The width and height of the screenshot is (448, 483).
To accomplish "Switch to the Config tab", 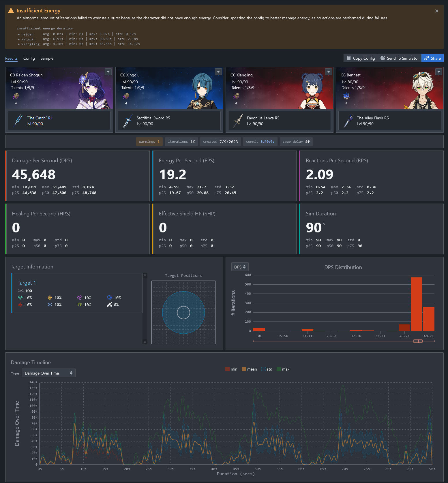I will click(29, 58).
